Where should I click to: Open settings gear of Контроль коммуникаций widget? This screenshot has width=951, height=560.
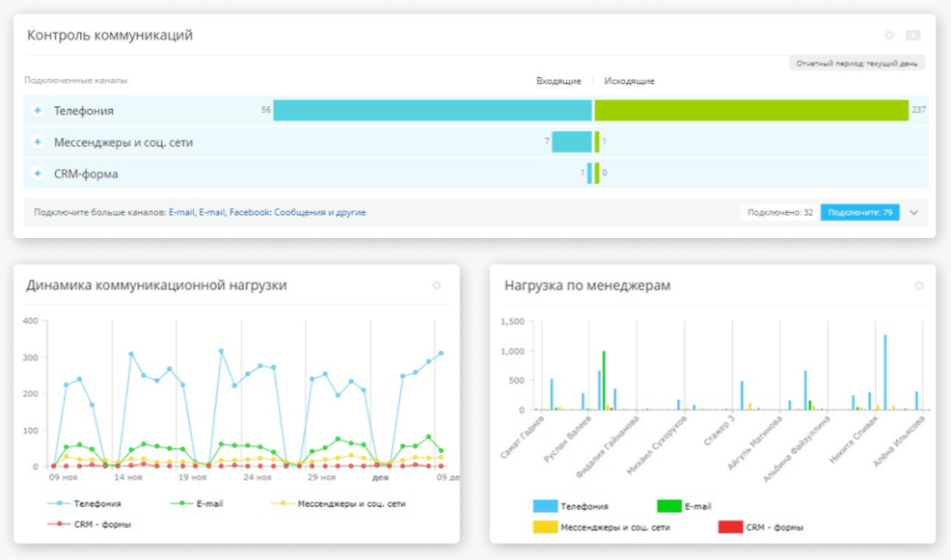point(889,36)
